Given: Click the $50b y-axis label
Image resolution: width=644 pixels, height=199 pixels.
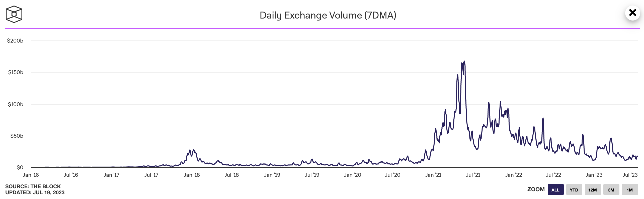Looking at the screenshot, I should click(x=17, y=136).
